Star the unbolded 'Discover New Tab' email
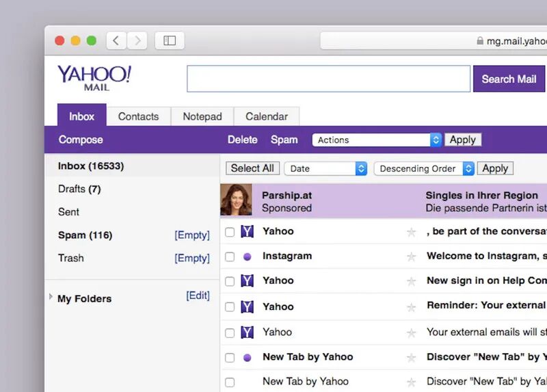This screenshot has height=392, width=547. [412, 382]
